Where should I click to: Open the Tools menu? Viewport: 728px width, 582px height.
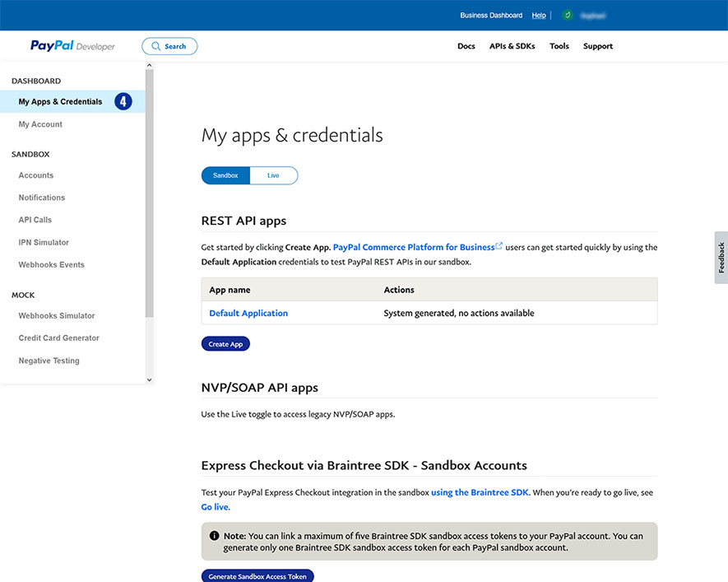(x=559, y=46)
